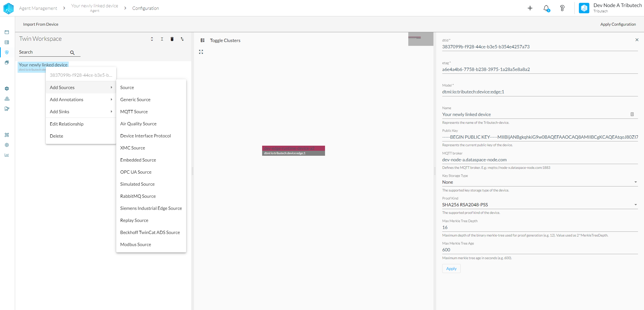Click the Configuration breadcrumb
Image resolution: width=644 pixels, height=310 pixels.
[146, 8]
